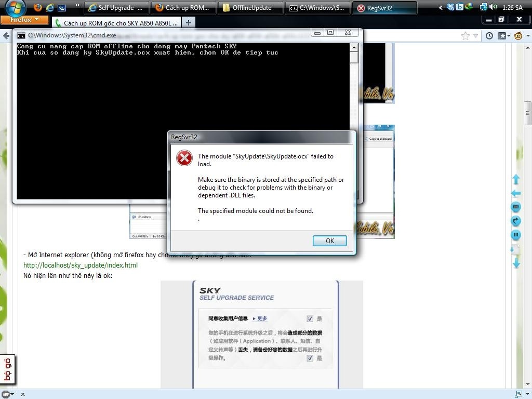Click the blue left arrow floating icon
The height and width of the screenshot is (399, 532).
(516, 193)
